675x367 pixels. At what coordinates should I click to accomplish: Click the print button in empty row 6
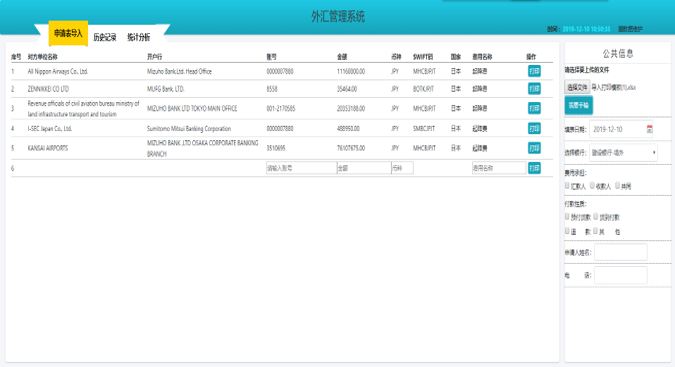point(534,168)
